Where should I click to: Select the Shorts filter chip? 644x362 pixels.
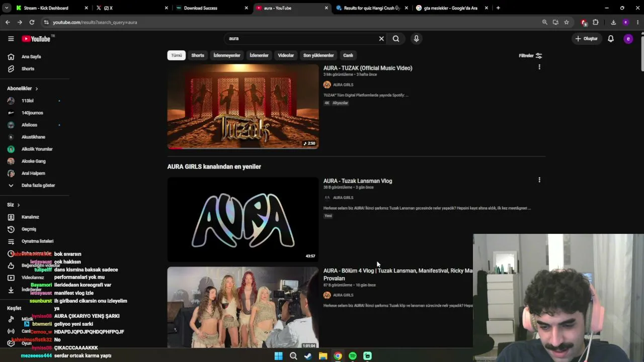pos(198,55)
